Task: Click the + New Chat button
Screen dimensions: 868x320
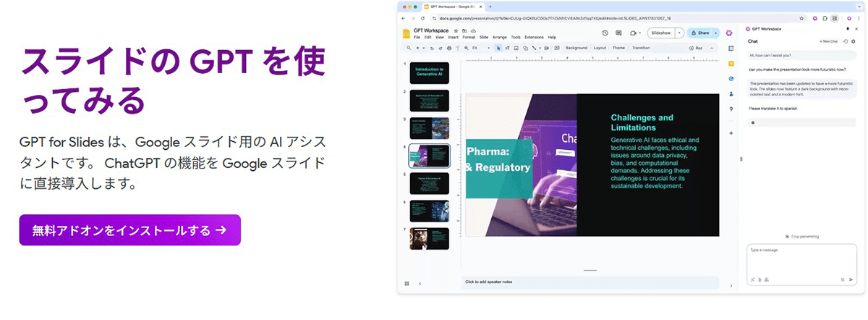Action: pos(827,41)
